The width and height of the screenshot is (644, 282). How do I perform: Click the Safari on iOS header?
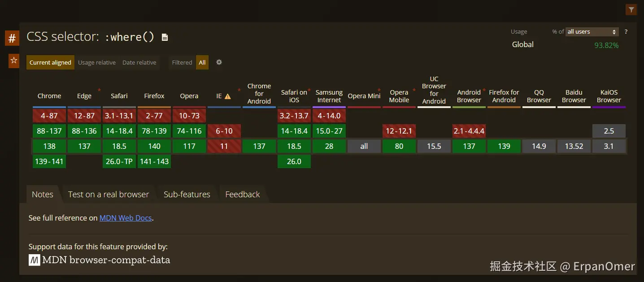(x=294, y=96)
